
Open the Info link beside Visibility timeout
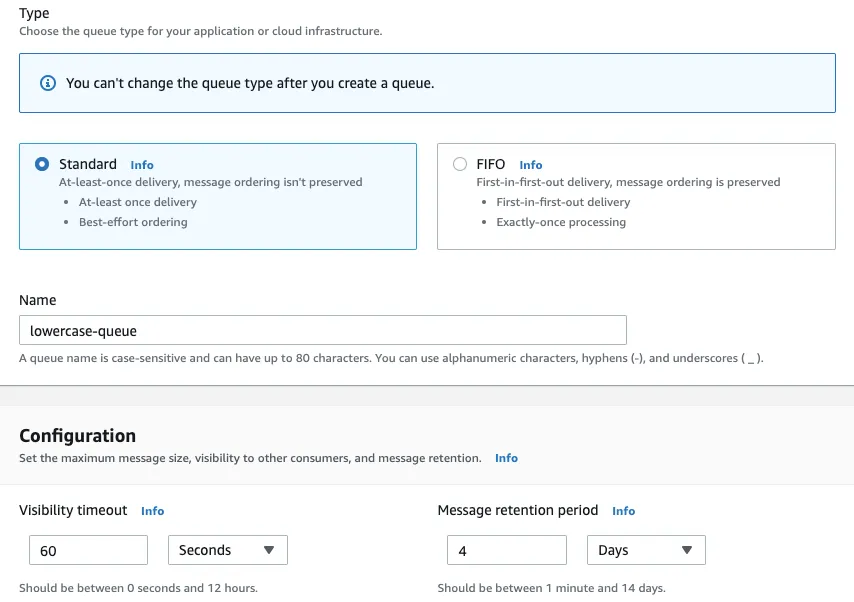click(152, 511)
